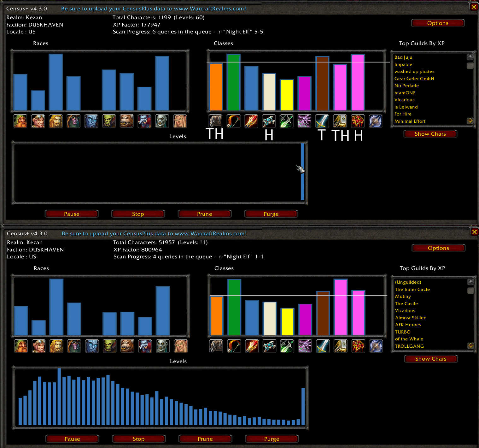Filter by Druid class icon in bottom window
This screenshot has width=479, height=448.
tap(216, 346)
